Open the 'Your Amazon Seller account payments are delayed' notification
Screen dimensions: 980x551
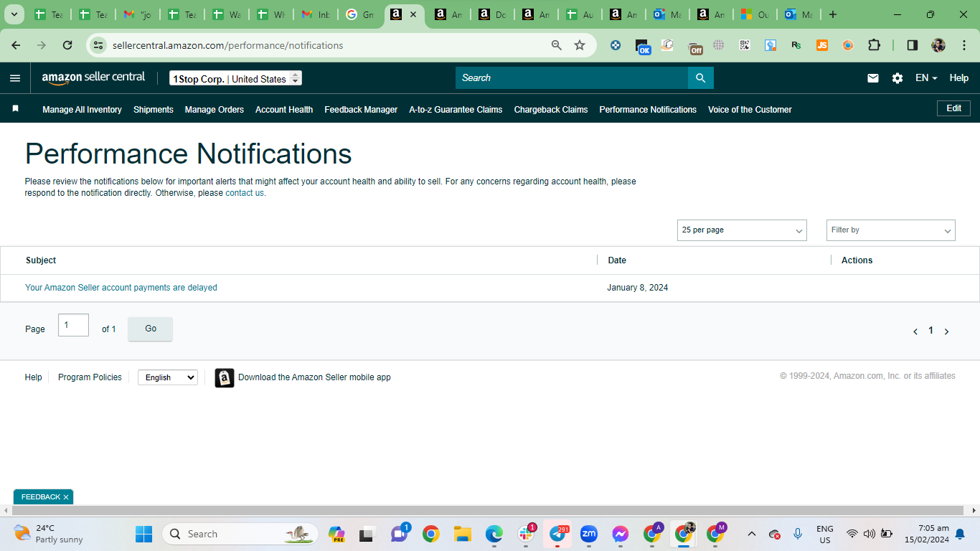click(x=121, y=288)
